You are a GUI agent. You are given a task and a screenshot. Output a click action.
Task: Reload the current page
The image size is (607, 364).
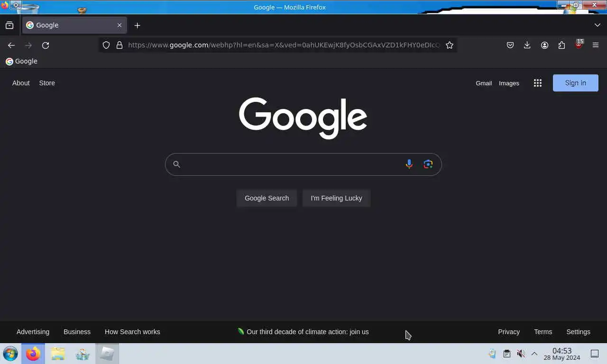(x=46, y=45)
